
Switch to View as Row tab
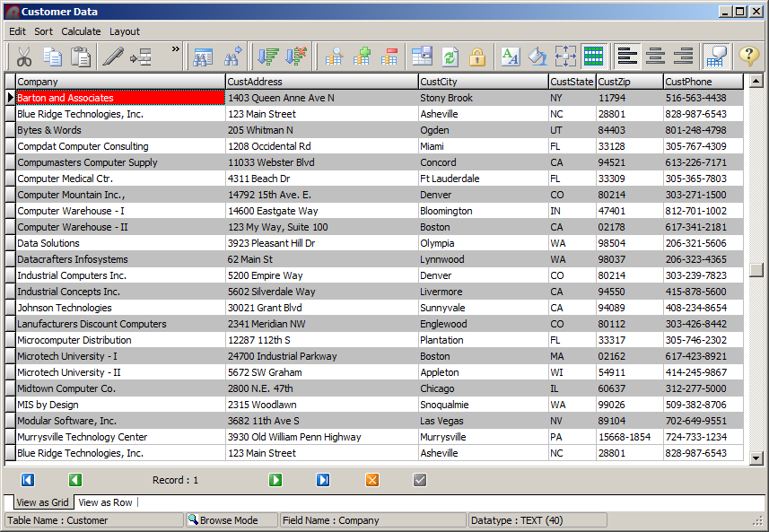[x=105, y=502]
